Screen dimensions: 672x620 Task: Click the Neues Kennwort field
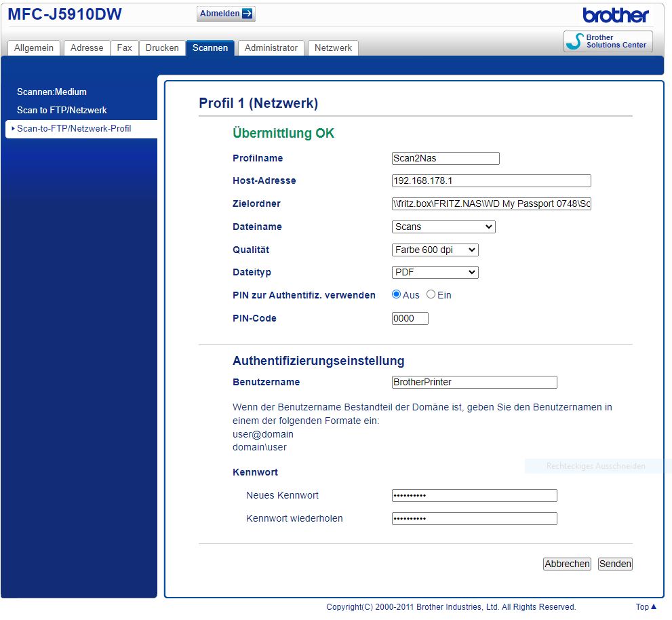(x=475, y=496)
